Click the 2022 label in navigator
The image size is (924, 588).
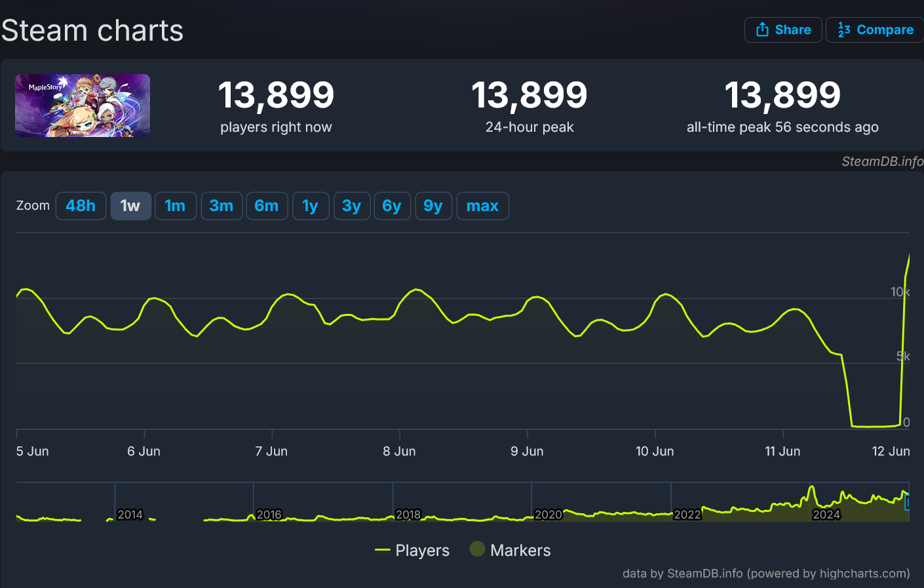pyautogui.click(x=687, y=515)
